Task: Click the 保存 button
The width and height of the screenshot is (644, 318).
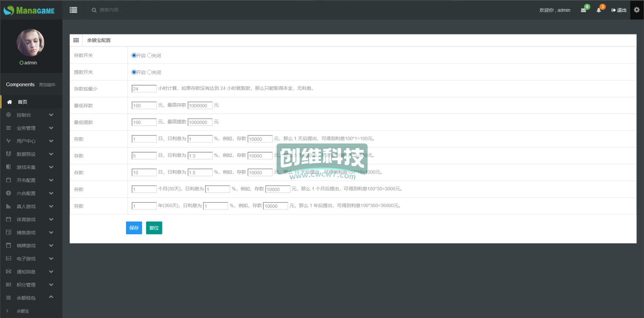Action: tap(134, 228)
